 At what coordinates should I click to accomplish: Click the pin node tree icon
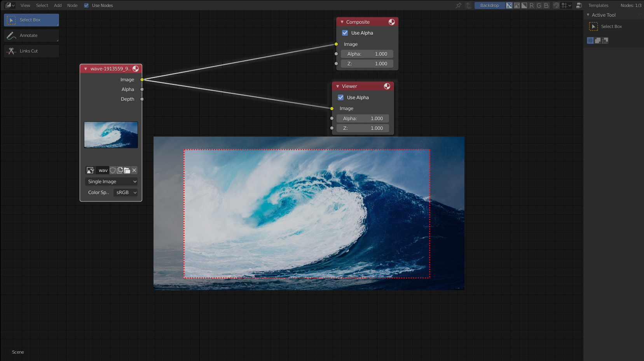click(459, 5)
